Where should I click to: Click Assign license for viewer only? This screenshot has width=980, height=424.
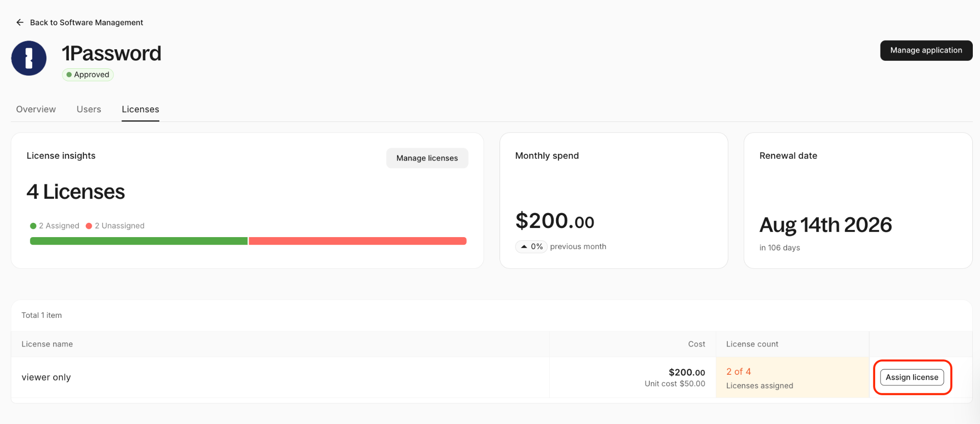912,377
